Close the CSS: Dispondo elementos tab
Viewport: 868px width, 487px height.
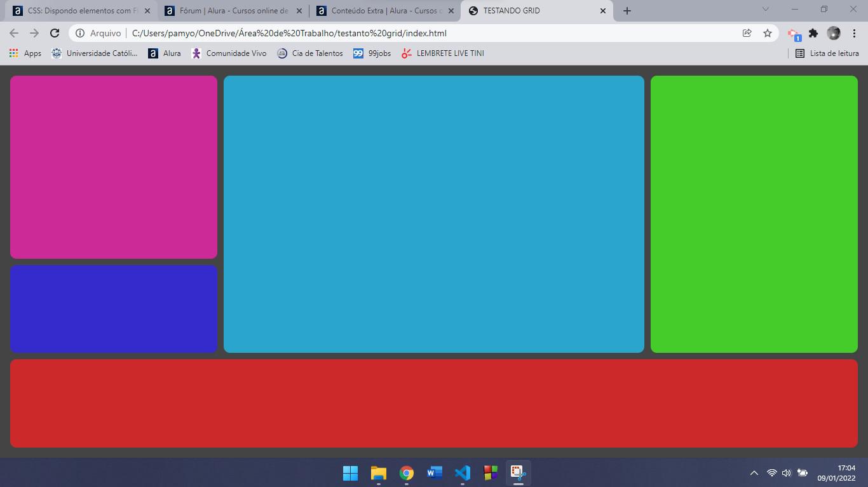click(x=147, y=11)
